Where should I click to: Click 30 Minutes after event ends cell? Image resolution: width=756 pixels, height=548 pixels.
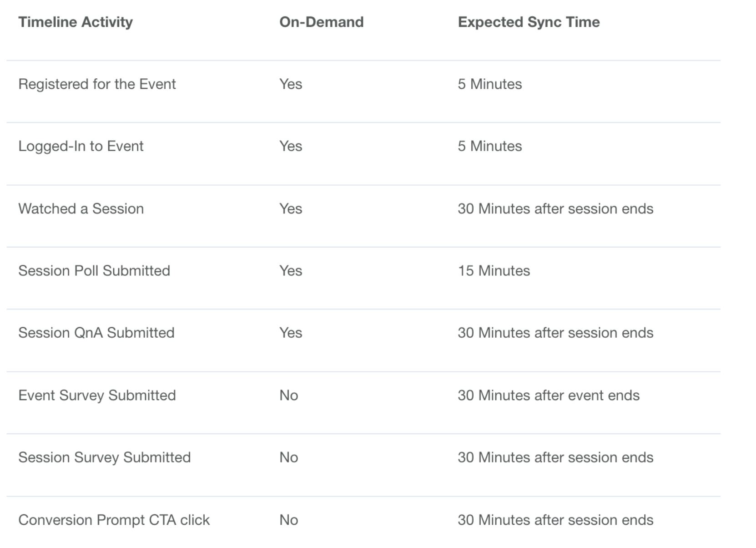click(549, 395)
